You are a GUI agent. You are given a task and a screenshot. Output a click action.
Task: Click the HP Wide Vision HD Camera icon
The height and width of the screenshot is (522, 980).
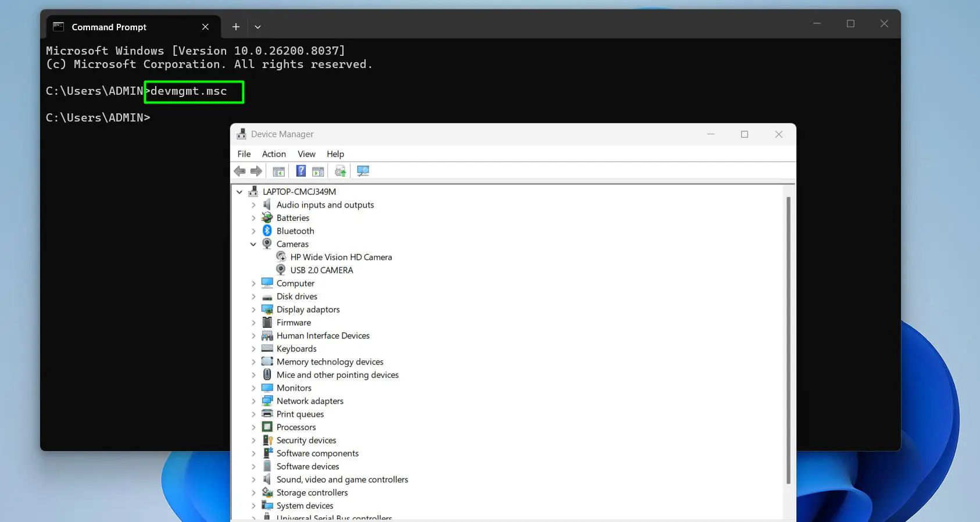tap(281, 256)
